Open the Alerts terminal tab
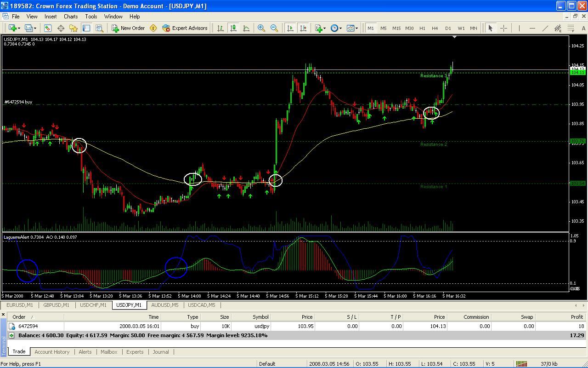 [85, 352]
